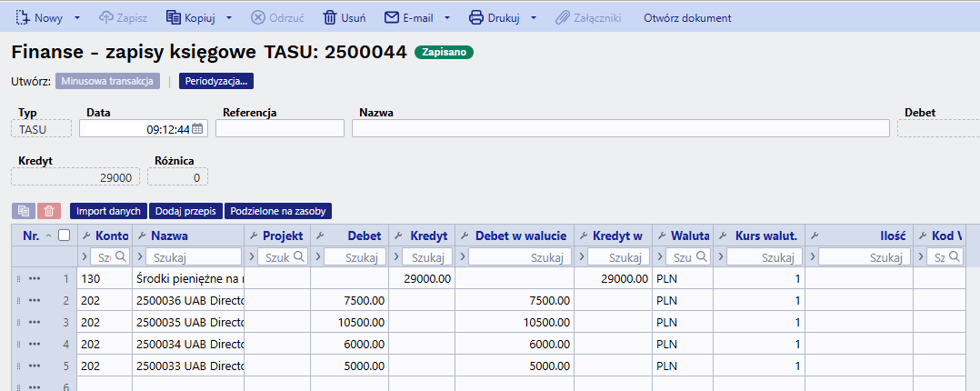The image size is (980, 391).
Task: Click the Periodyzacja... button
Action: pos(216,81)
